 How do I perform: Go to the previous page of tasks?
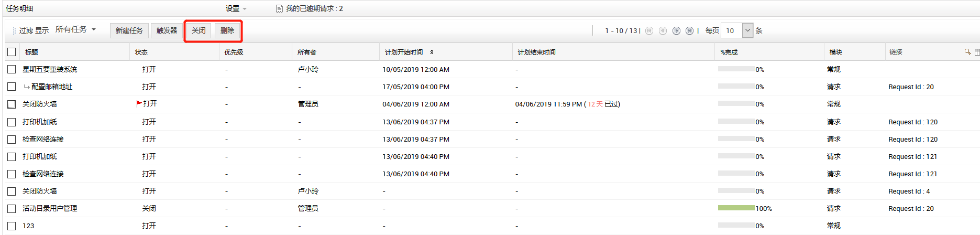[663, 31]
